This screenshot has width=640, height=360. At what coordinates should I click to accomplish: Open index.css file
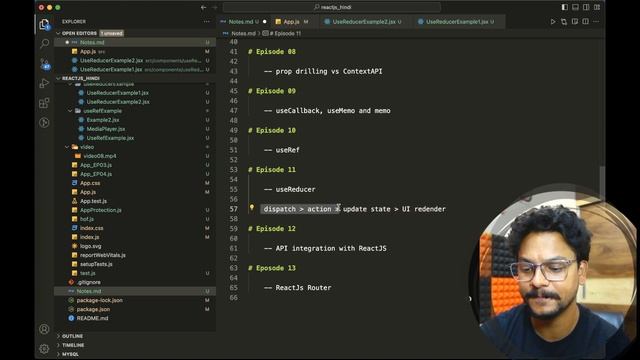click(x=91, y=227)
